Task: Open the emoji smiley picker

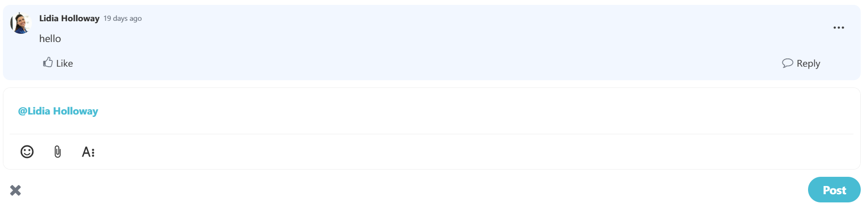Action: click(x=27, y=152)
